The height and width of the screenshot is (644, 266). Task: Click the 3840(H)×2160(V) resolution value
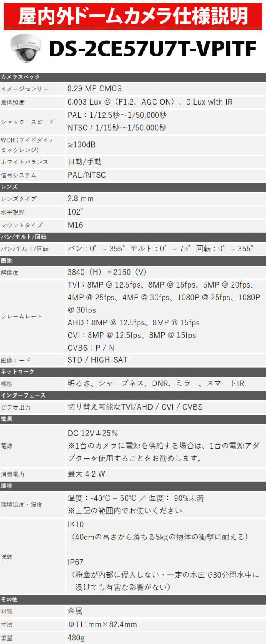(107, 272)
